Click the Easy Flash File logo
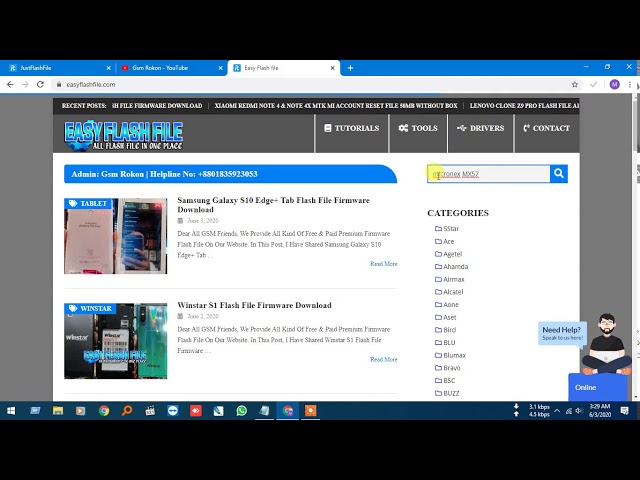The height and width of the screenshot is (480, 640). (x=123, y=135)
